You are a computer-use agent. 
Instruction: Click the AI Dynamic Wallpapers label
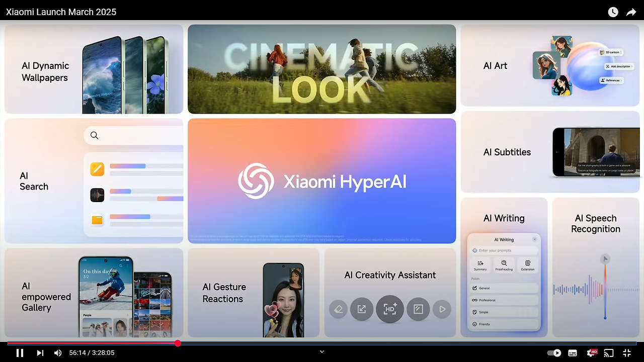click(x=45, y=71)
